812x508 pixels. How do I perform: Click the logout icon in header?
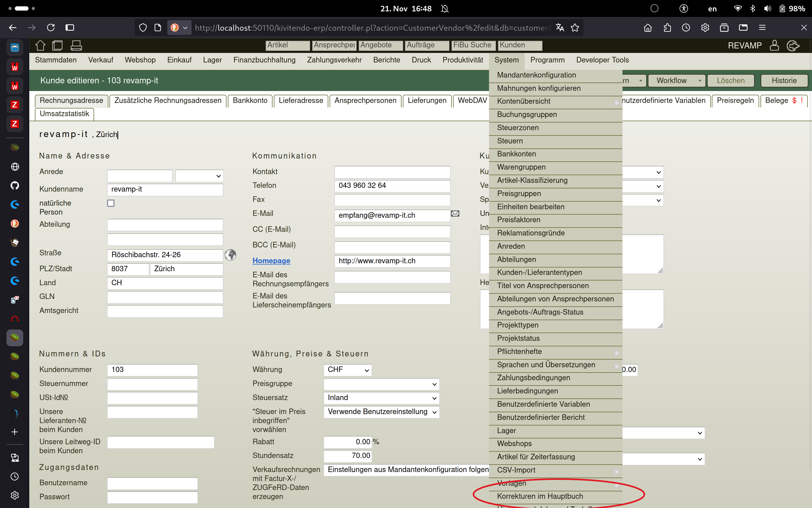point(793,45)
